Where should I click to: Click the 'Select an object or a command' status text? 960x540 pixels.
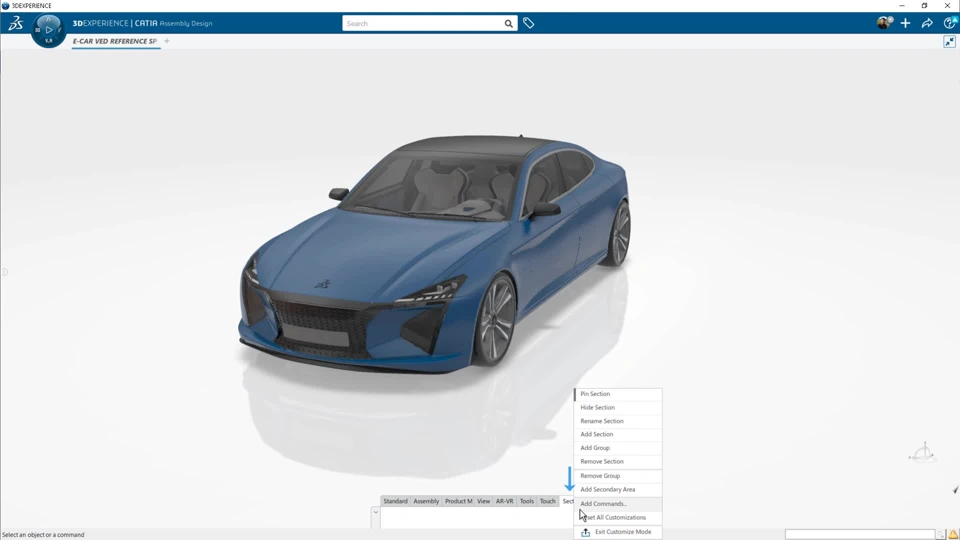tap(43, 534)
